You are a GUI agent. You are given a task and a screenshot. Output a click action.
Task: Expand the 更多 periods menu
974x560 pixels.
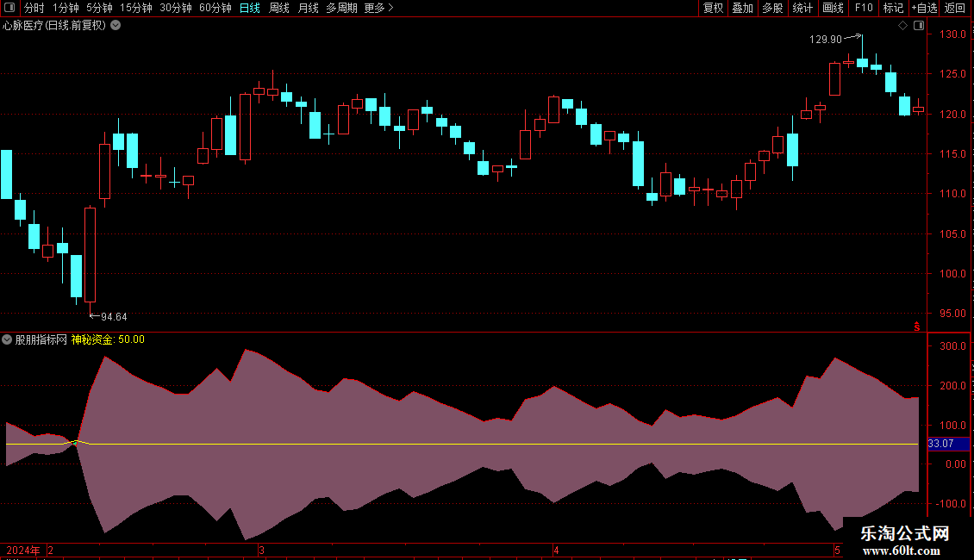click(378, 8)
